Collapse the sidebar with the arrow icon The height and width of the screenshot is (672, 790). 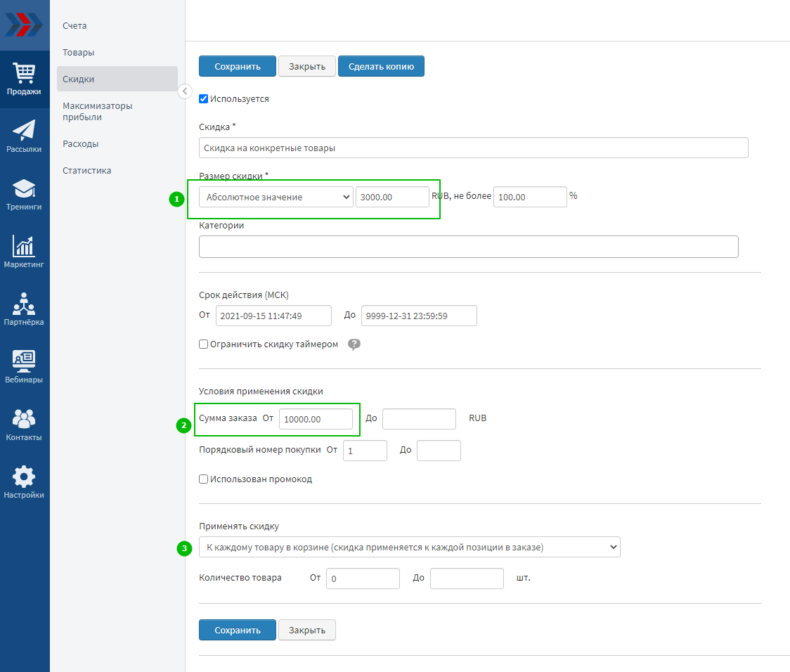185,91
